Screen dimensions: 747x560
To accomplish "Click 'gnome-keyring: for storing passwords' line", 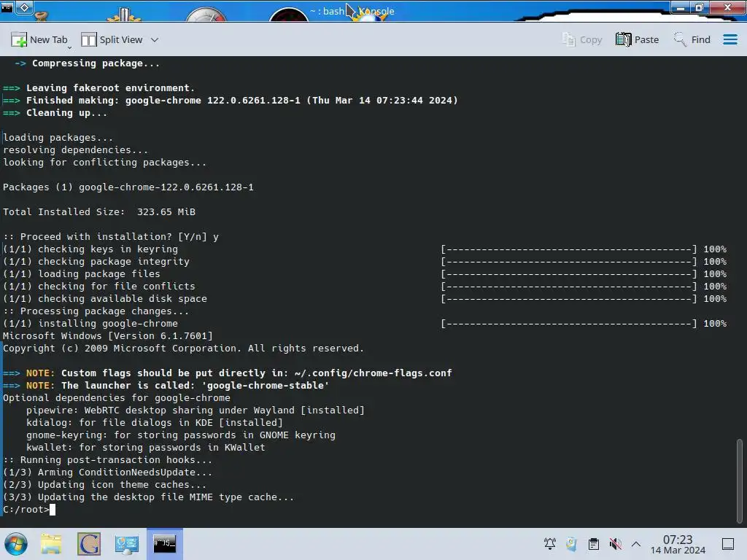I will click(x=181, y=435).
